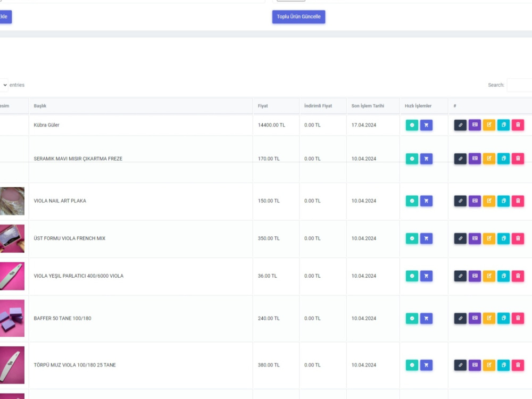Copy the SERAMIK MAVI MISIR ÇIKARTMA FREZE product

503,159
